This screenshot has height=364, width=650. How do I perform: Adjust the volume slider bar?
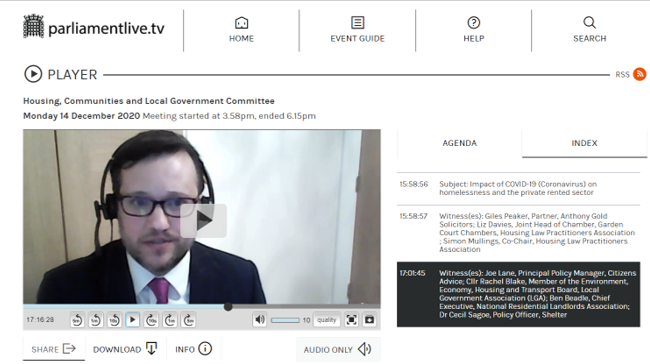(x=285, y=320)
